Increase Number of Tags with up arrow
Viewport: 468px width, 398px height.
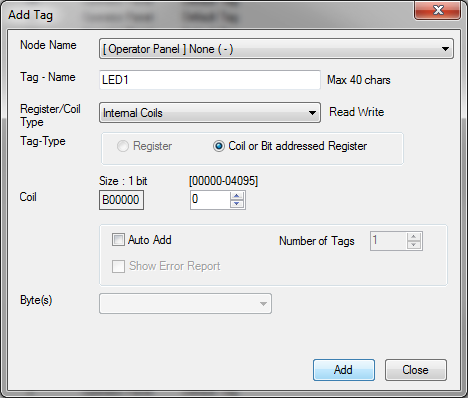tap(414, 237)
